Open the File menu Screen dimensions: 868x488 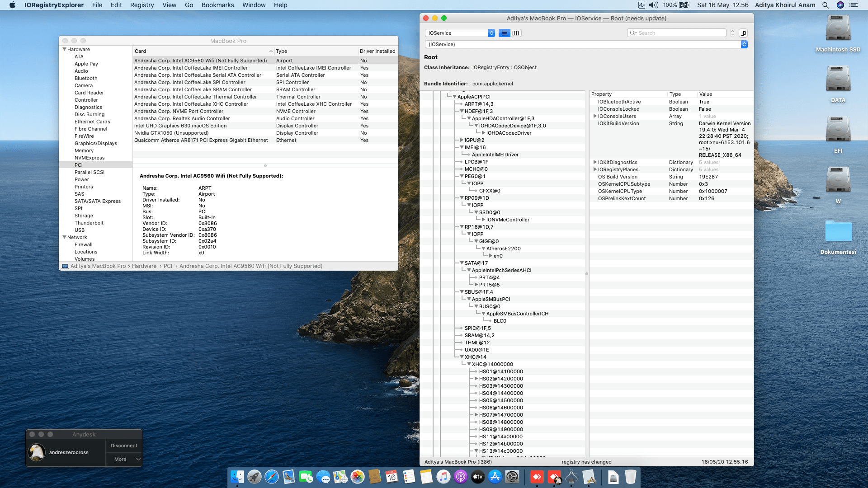(x=97, y=5)
